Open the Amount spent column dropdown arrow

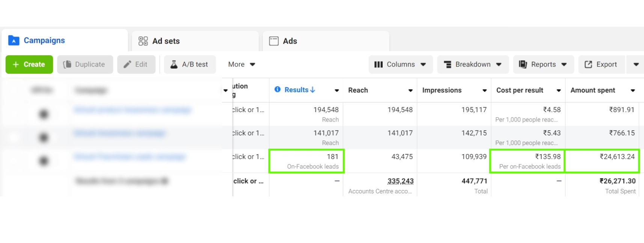633,90
